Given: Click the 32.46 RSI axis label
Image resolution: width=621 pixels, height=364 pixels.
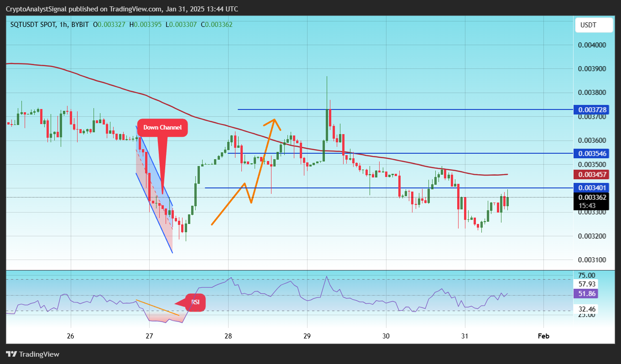Looking at the screenshot, I should click(586, 309).
